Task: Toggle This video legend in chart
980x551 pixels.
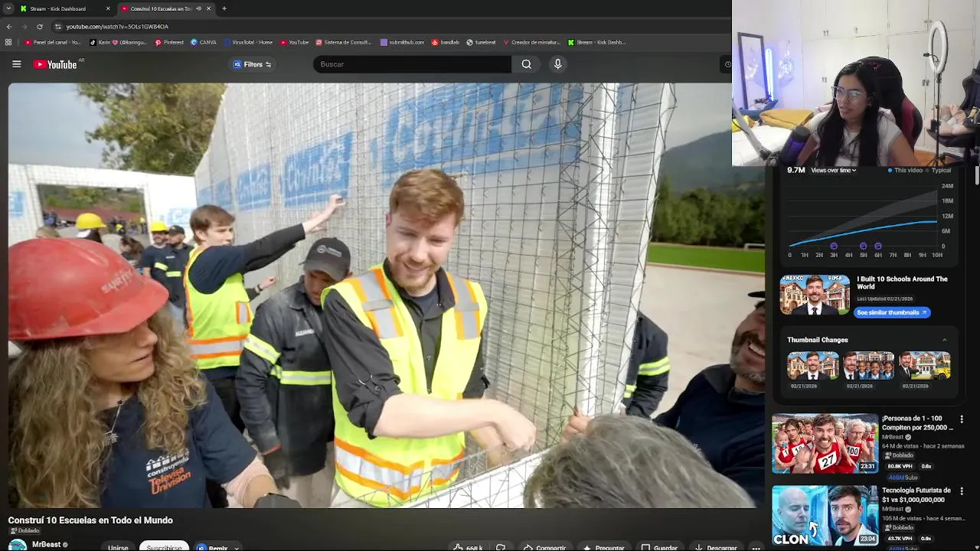Action: [x=906, y=170]
